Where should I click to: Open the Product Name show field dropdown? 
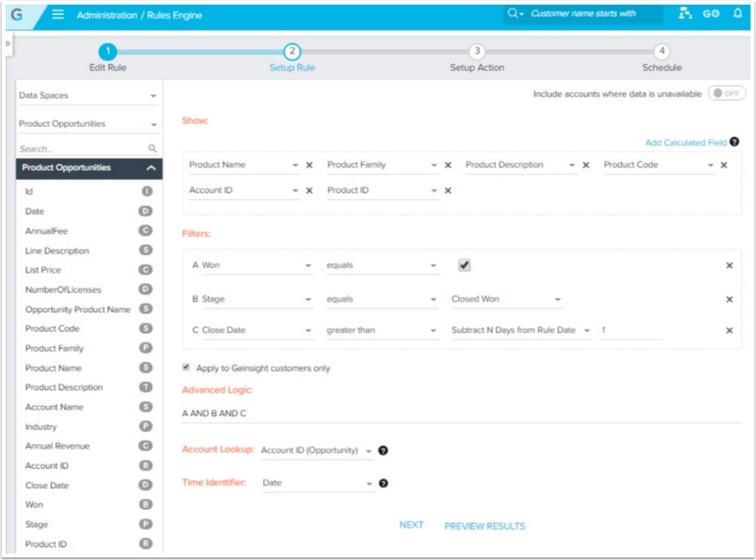tap(244, 165)
